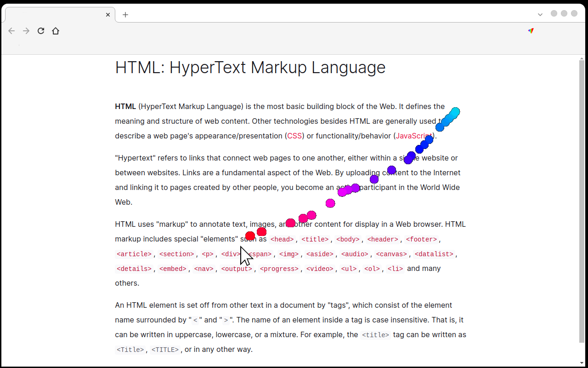Go forward using the forward arrow
This screenshot has height=368, width=588.
(x=26, y=31)
